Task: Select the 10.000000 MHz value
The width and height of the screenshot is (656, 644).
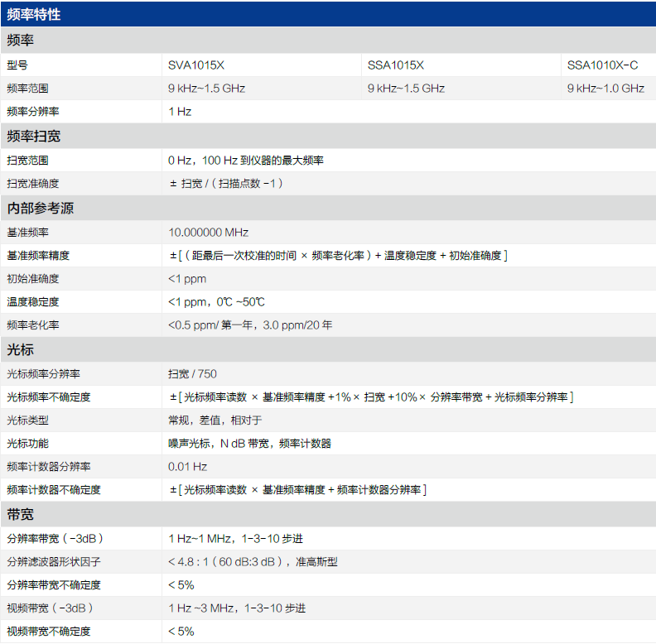Action: tap(209, 232)
